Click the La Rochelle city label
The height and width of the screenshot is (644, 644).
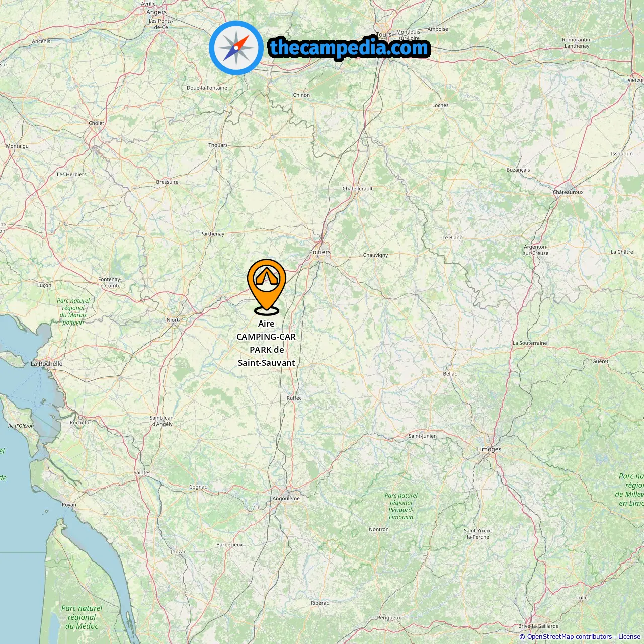click(47, 364)
